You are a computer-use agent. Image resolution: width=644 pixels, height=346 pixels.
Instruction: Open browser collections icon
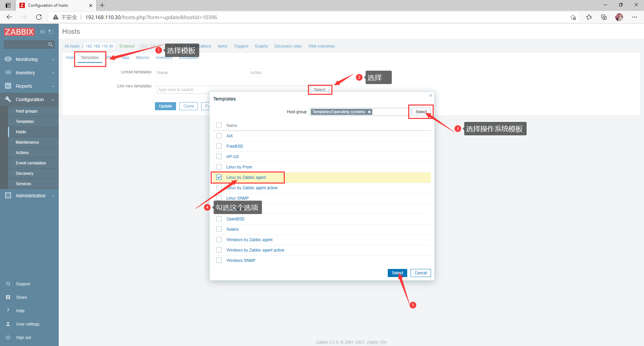604,17
